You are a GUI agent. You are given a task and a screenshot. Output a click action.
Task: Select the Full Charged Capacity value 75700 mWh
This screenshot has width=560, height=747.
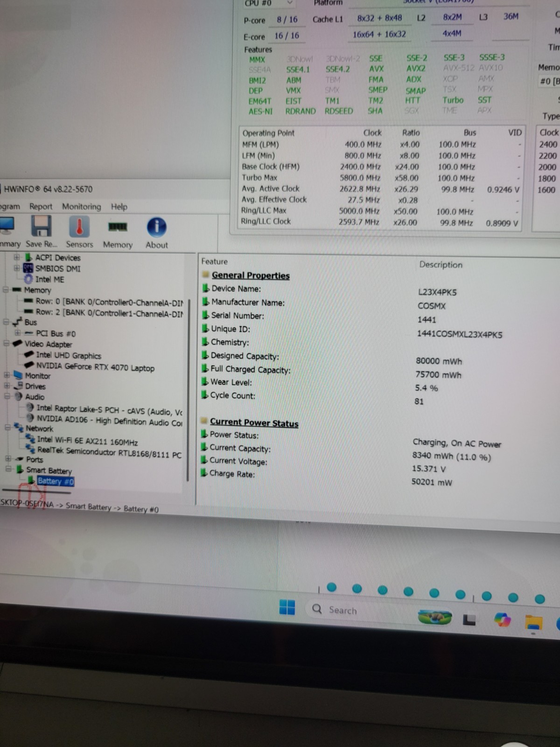pos(438,374)
